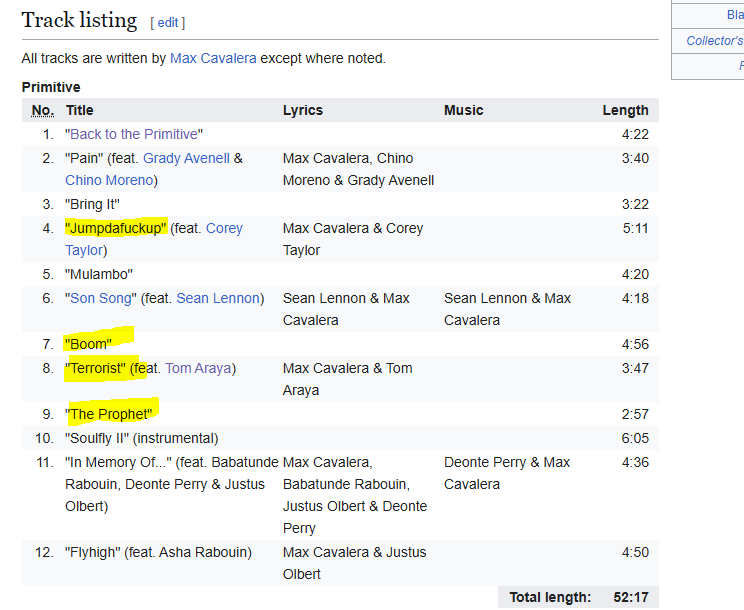
Task: Click the Collector's link in the sidebar
Action: [714, 41]
